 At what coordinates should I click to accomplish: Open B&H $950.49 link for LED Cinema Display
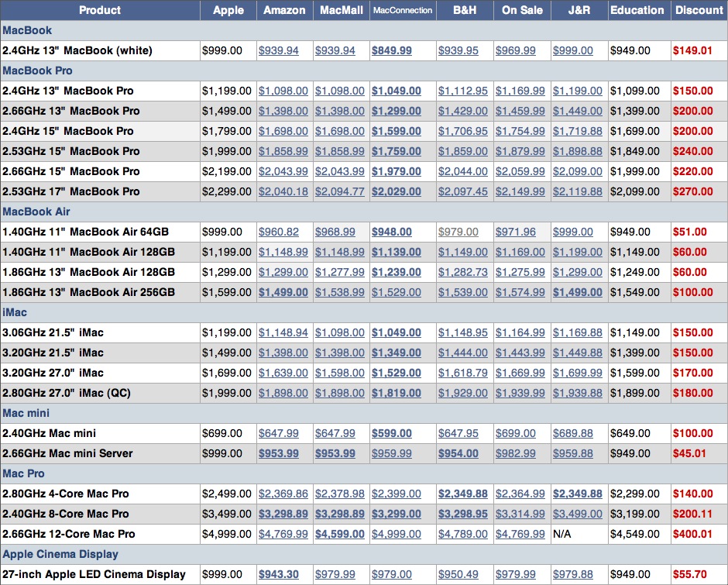tap(458, 574)
